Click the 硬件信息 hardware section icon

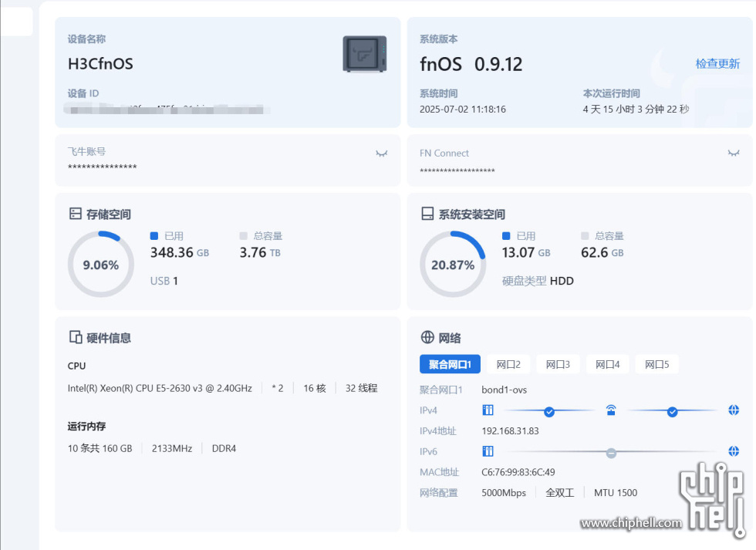pos(76,337)
